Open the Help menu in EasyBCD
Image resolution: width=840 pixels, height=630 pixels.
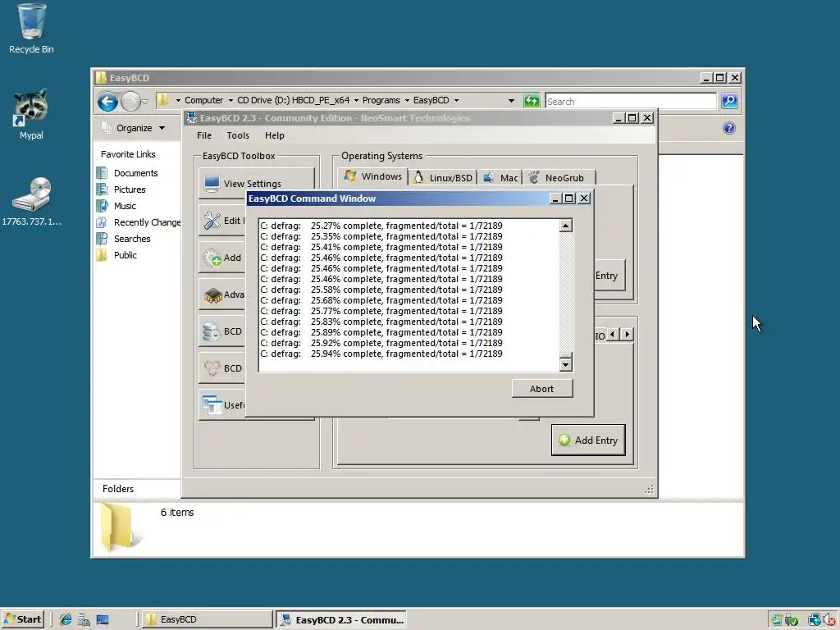274,135
